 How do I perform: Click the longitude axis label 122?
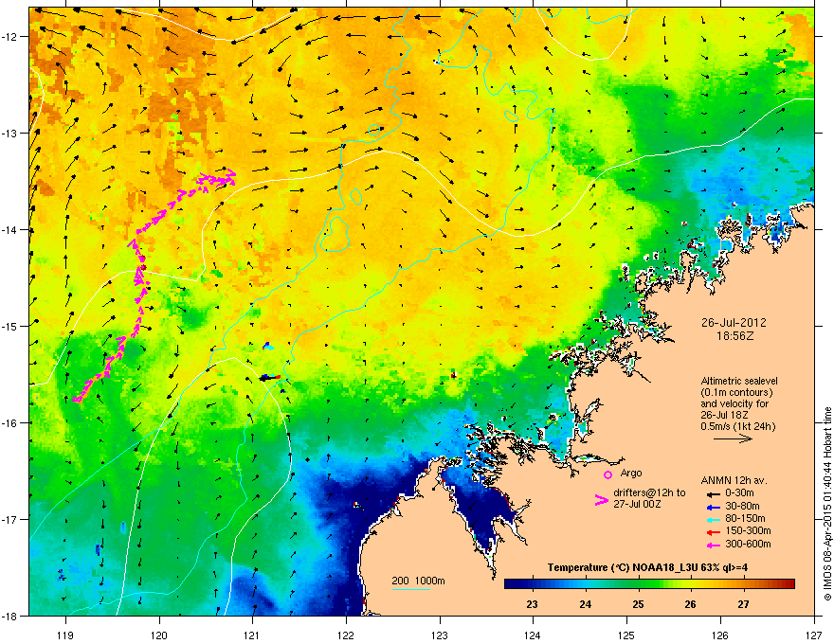point(346,635)
